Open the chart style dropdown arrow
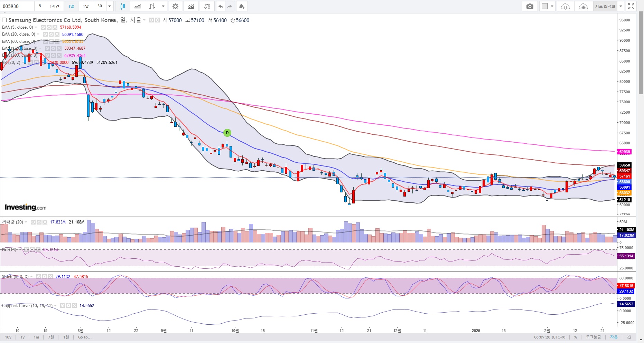644x343 pixels. [x=163, y=6]
